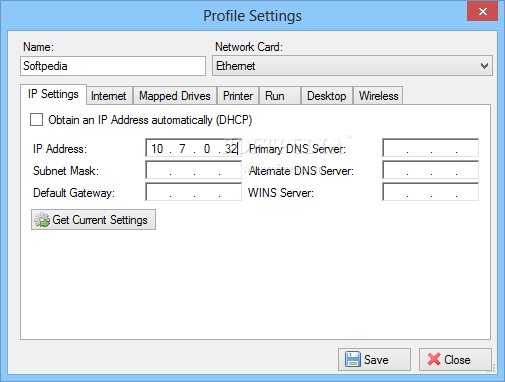Click the Alternate DNS Server field

430,170
